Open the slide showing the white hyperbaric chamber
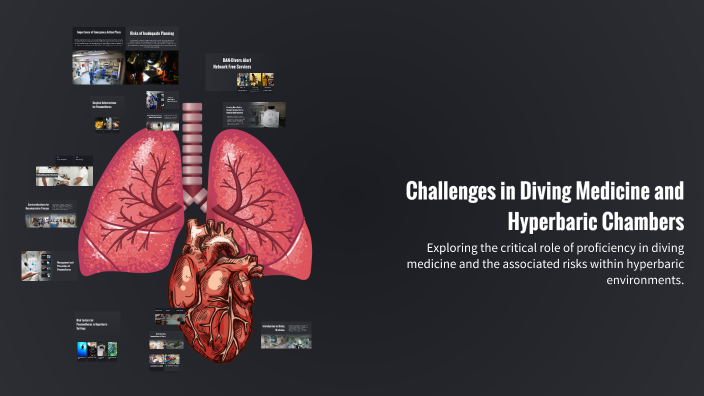This screenshot has height=396, width=704. click(254, 114)
